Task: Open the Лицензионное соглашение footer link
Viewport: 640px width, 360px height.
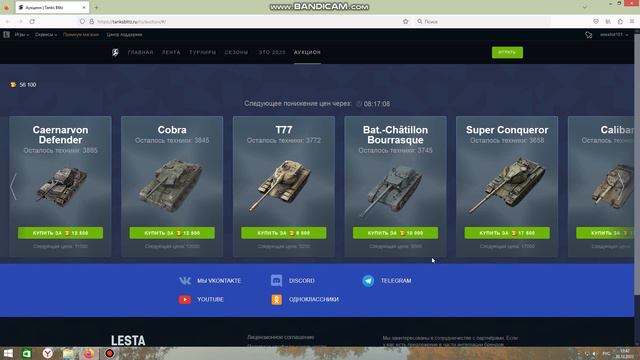Action: click(280, 337)
